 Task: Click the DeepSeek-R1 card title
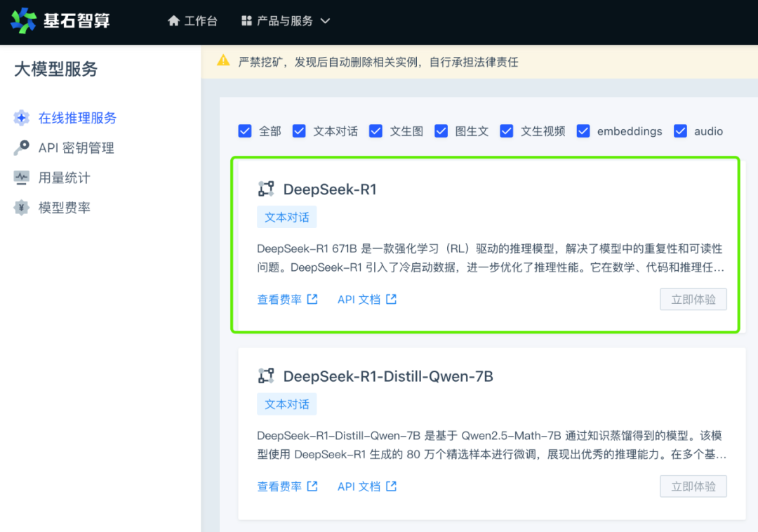pos(330,189)
